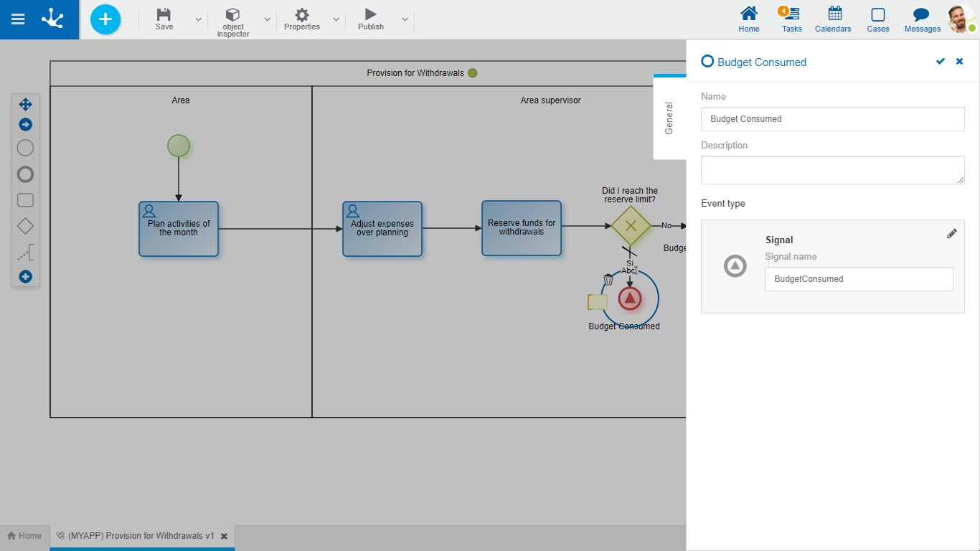This screenshot has height=551, width=980.
Task: Edit the Signal event type with the pencil icon
Action: (x=952, y=233)
